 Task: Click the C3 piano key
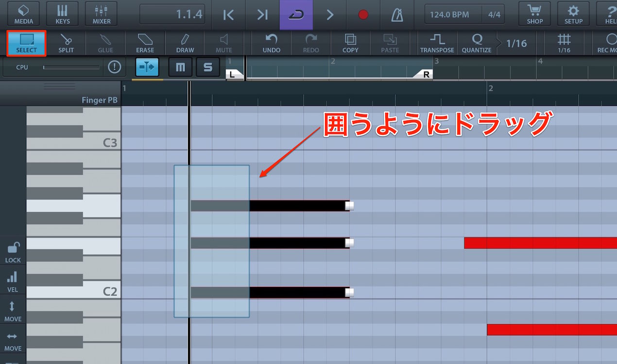[73, 143]
